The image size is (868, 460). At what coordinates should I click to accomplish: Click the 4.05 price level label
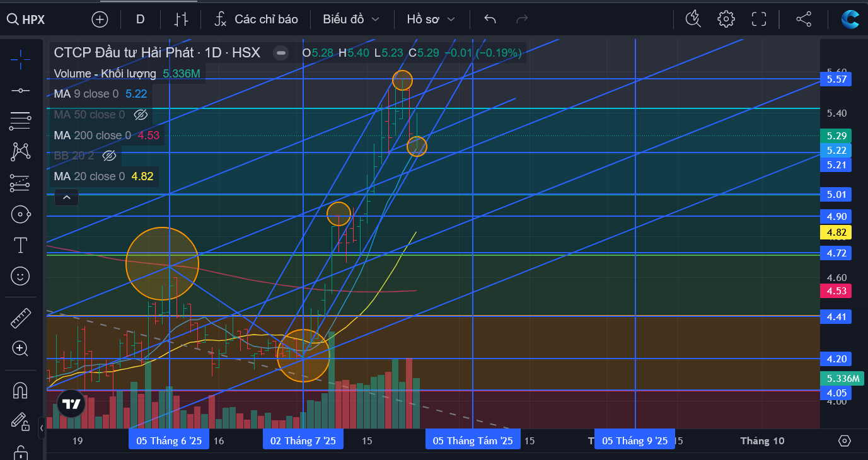coord(835,393)
